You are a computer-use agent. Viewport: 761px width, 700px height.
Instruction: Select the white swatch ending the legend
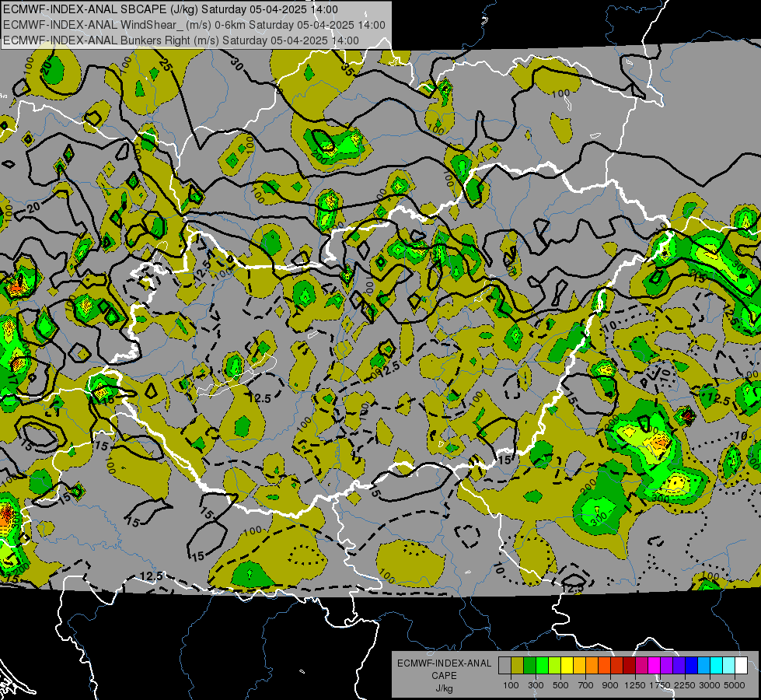[x=741, y=666]
